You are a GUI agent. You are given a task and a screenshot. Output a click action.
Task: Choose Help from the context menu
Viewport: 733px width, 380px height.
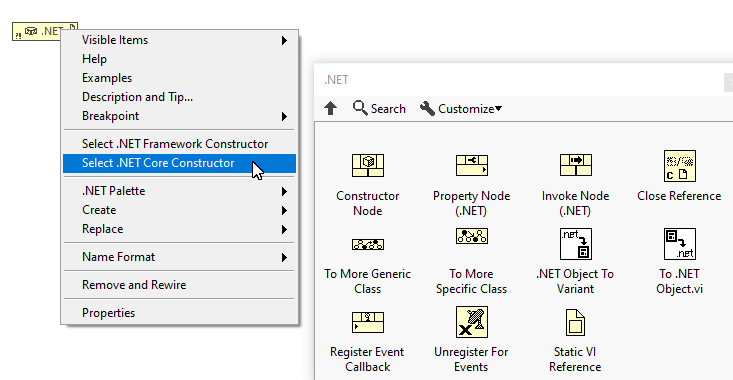[180, 59]
